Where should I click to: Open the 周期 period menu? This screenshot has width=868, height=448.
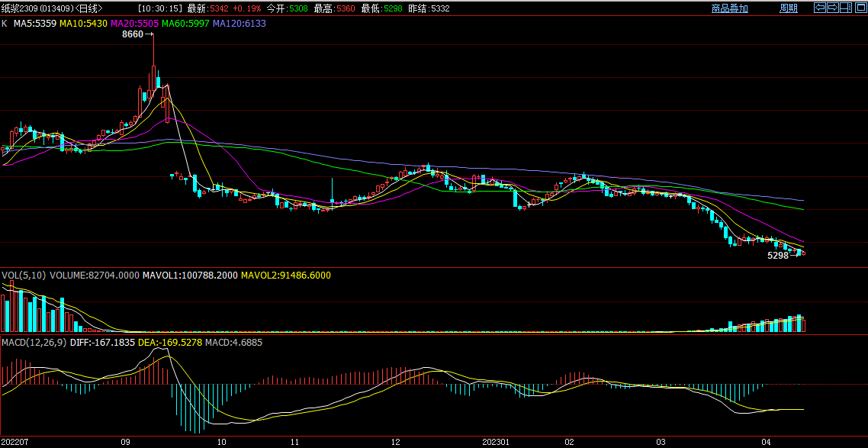[x=788, y=8]
